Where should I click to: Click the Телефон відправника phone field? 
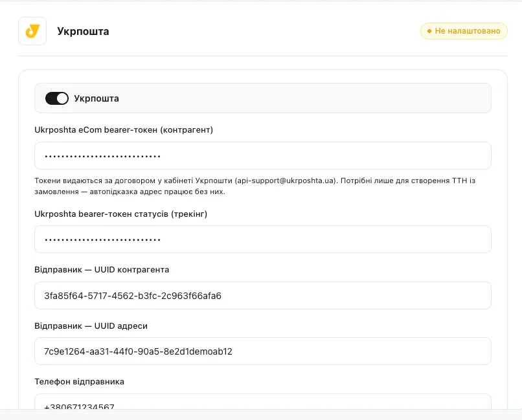click(263, 403)
